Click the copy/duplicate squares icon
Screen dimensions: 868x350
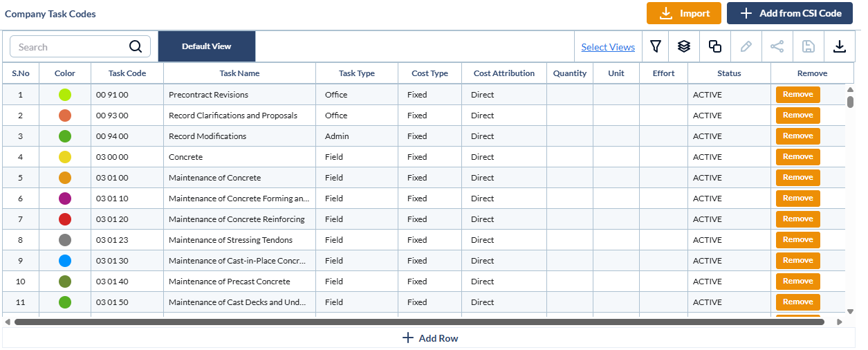pyautogui.click(x=715, y=47)
